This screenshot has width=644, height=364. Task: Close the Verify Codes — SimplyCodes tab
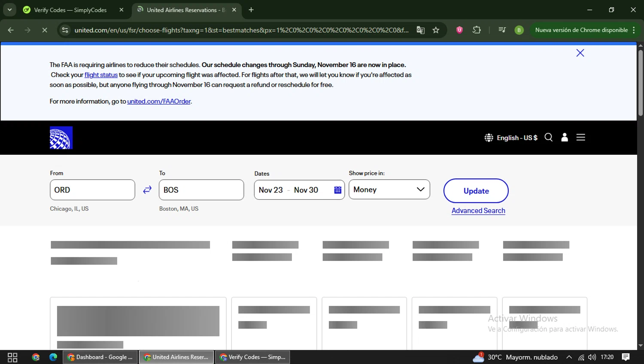click(122, 10)
